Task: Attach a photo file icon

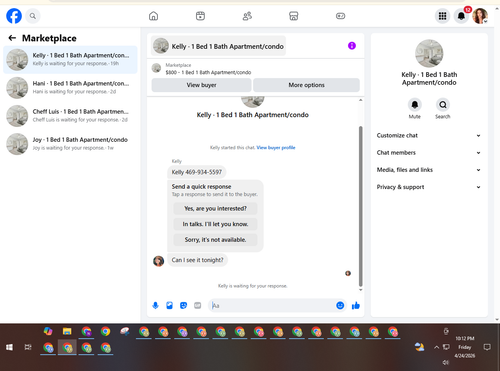Action: tap(169, 305)
